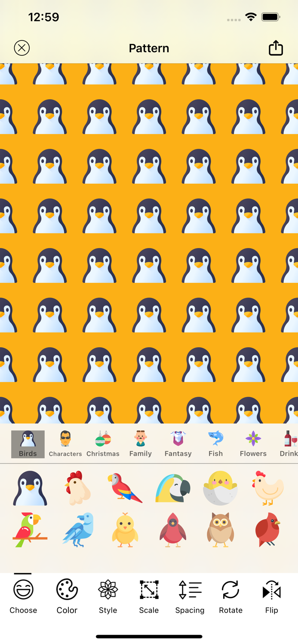
Task: Open the Fantasy category
Action: [x=178, y=444]
